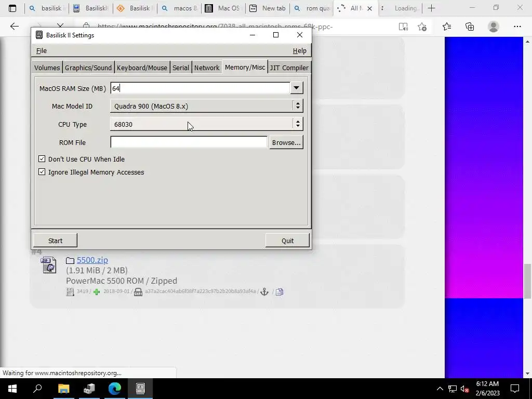The image size is (532, 399).
Task: Toggle Ignore Illegal Memory Accesses checkbox
Action: coord(42,171)
